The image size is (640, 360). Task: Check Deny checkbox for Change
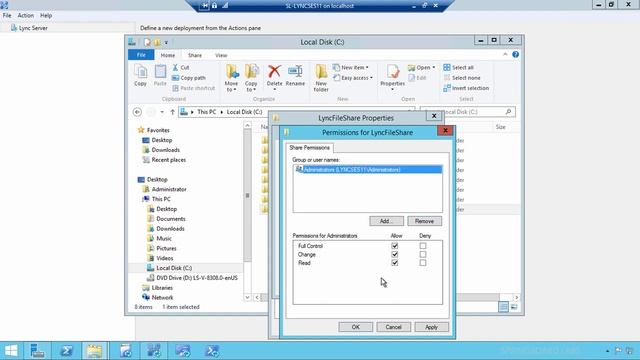[423, 254]
